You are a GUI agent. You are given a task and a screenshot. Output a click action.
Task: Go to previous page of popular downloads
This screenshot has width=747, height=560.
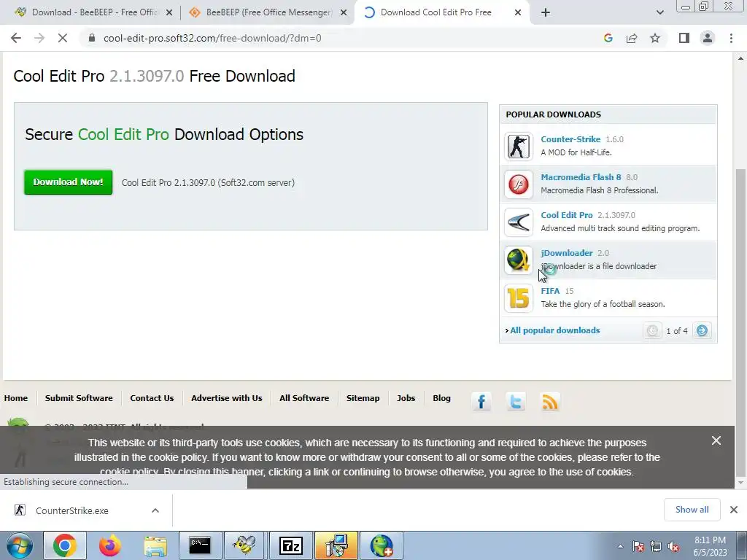[652, 330]
